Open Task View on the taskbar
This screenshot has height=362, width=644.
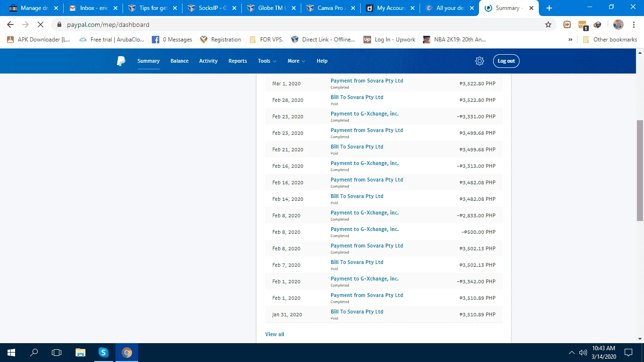tap(57, 353)
